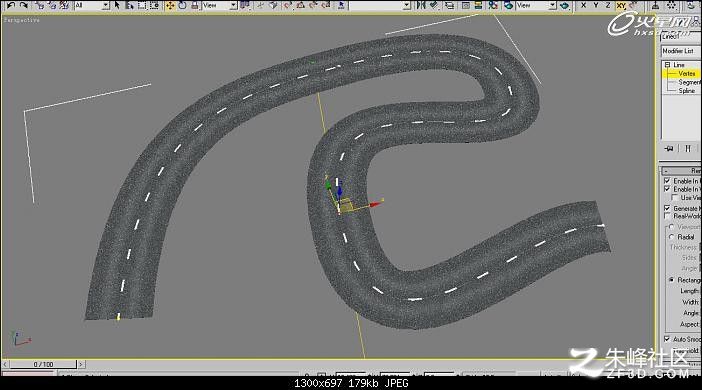702x390 pixels.
Task: Open the Material Editor icon
Action: point(493,5)
